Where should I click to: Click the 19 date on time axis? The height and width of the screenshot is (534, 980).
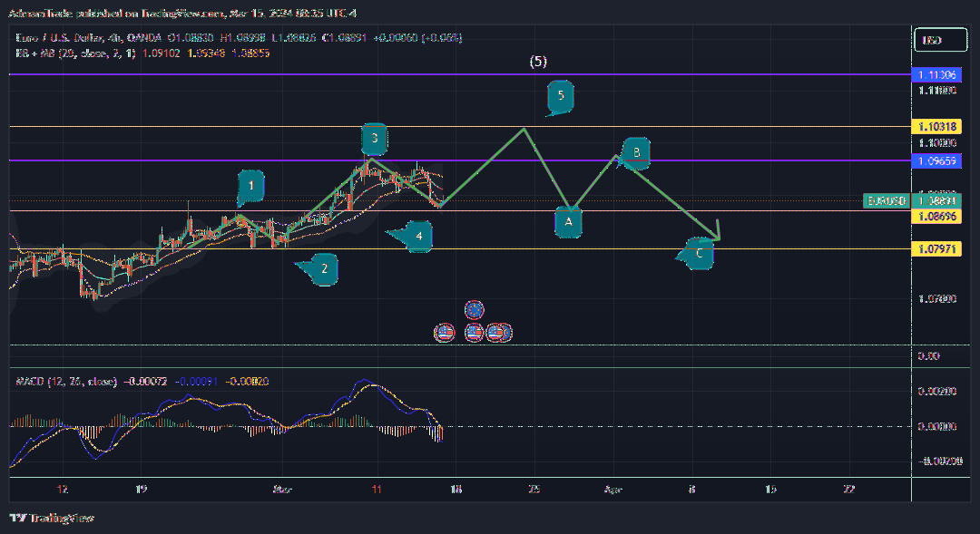tap(142, 490)
